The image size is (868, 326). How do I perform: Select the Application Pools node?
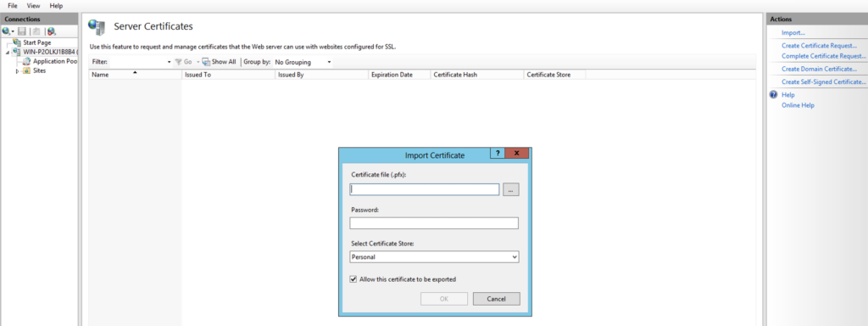[55, 61]
